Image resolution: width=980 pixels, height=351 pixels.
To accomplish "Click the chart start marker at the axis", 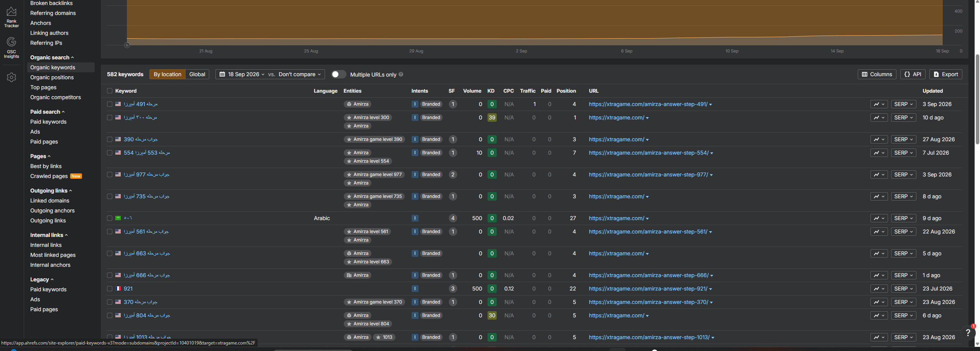I will [127, 45].
